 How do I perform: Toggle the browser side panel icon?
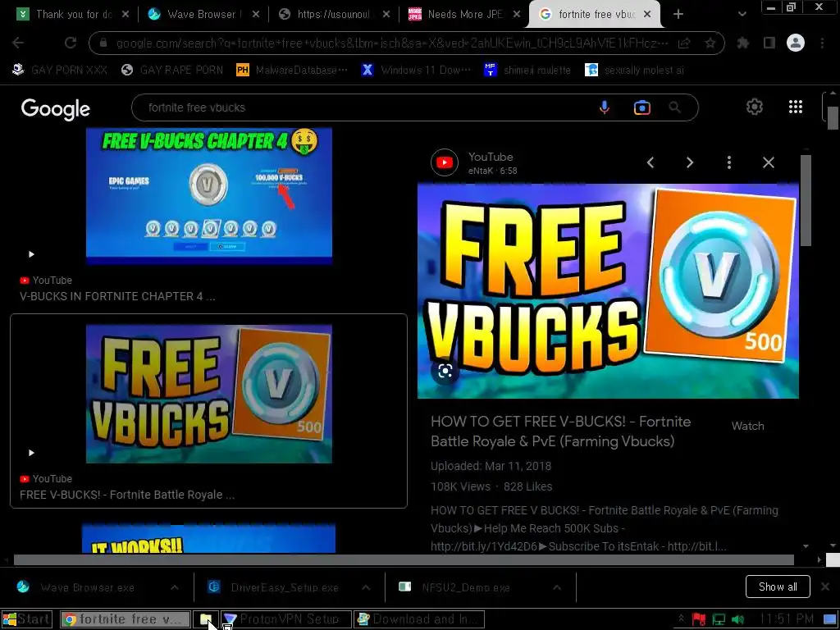769,43
